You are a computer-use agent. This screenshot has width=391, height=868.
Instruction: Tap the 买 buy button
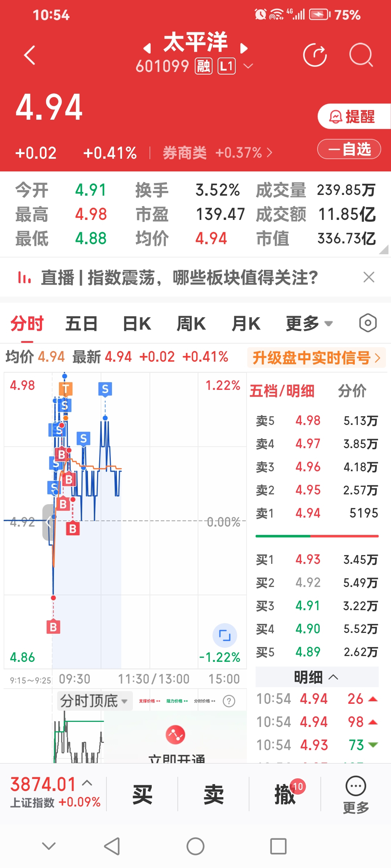tap(142, 795)
